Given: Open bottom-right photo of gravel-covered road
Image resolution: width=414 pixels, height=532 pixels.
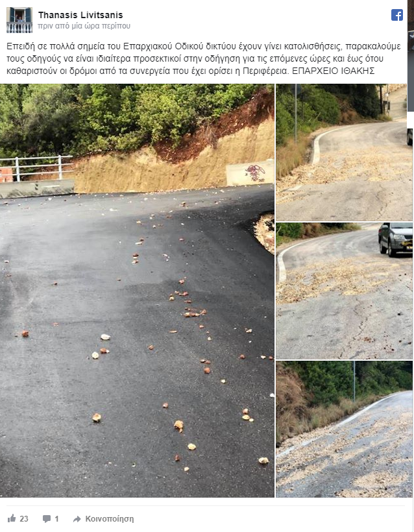Looking at the screenshot, I should (344, 429).
